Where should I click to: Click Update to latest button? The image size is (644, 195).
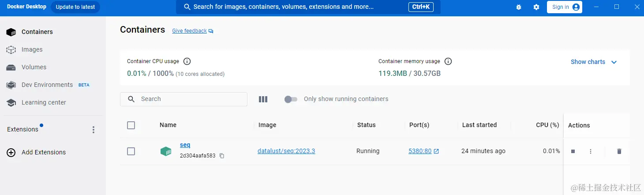(x=75, y=7)
